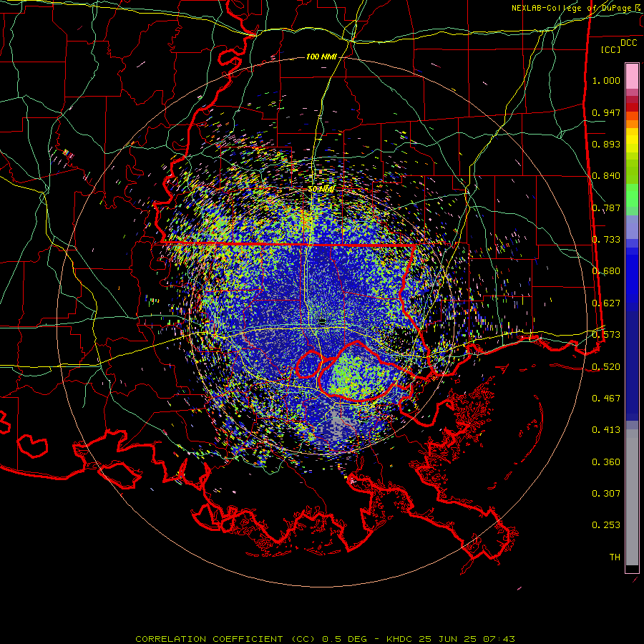Select the 0.840 scale value
Image resolution: width=644 pixels, height=644 pixels.
pyautogui.click(x=606, y=176)
